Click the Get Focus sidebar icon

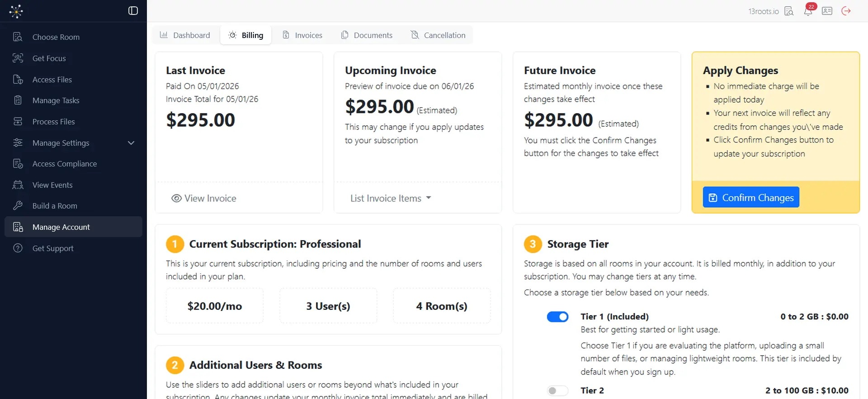click(18, 58)
